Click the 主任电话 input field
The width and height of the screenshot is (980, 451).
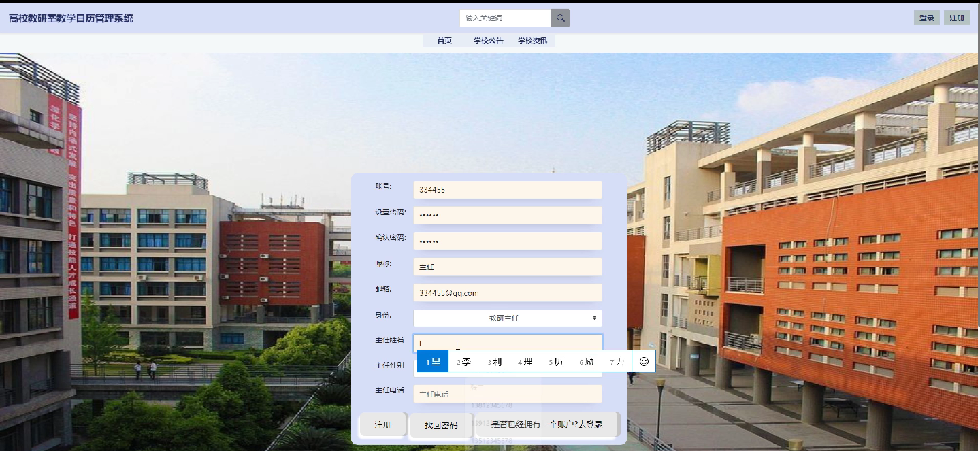coord(508,393)
